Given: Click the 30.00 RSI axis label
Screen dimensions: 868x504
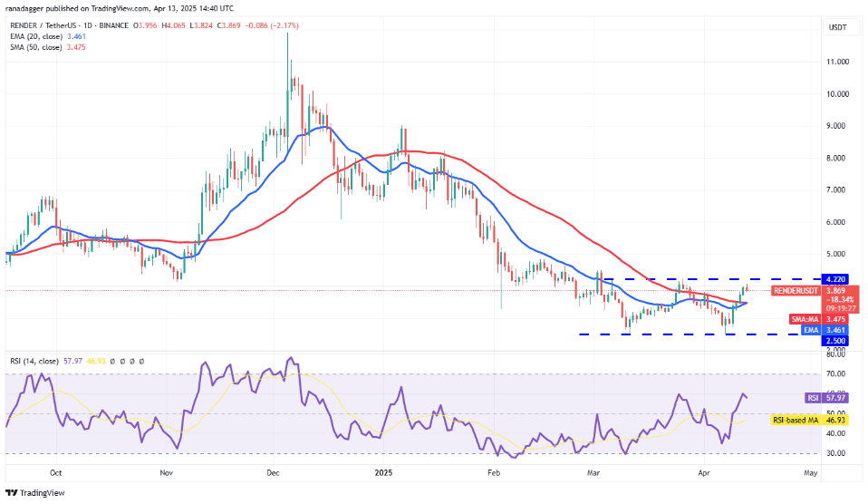Looking at the screenshot, I should pyautogui.click(x=836, y=453).
